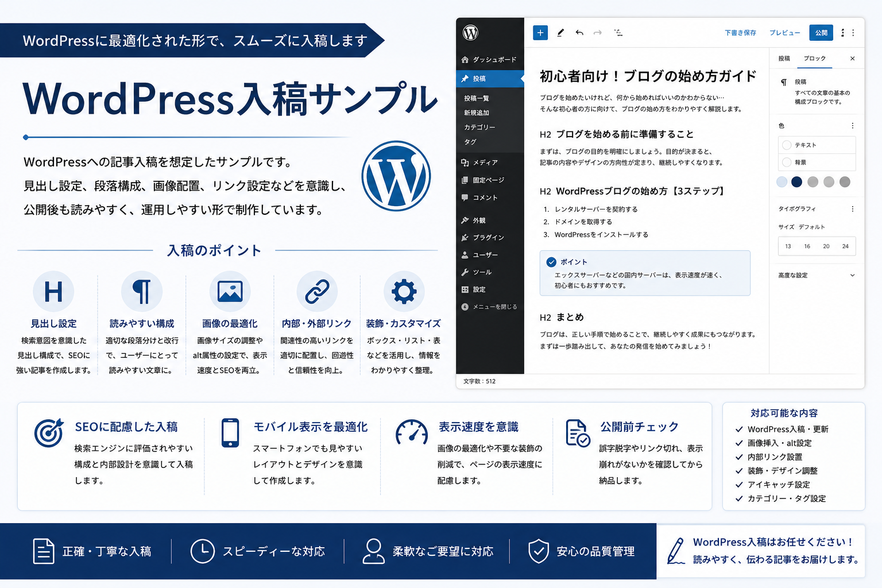Screen dimensions: 882x588
Task: Pick the dark navy color swatch
Action: tap(796, 182)
